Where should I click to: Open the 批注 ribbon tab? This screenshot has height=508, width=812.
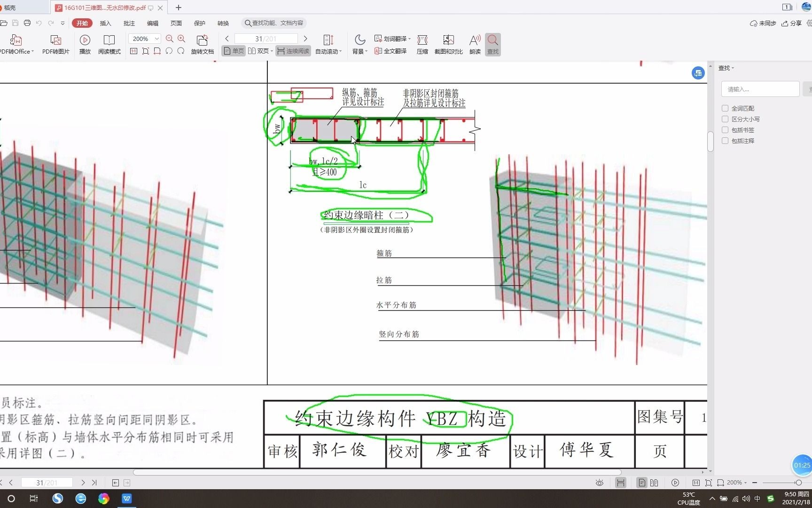click(129, 23)
